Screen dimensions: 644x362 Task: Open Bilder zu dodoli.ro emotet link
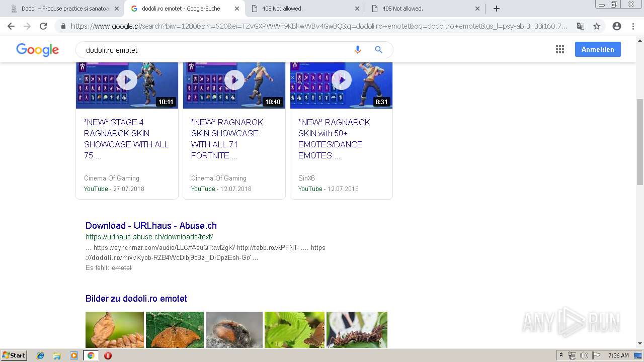pyautogui.click(x=136, y=299)
